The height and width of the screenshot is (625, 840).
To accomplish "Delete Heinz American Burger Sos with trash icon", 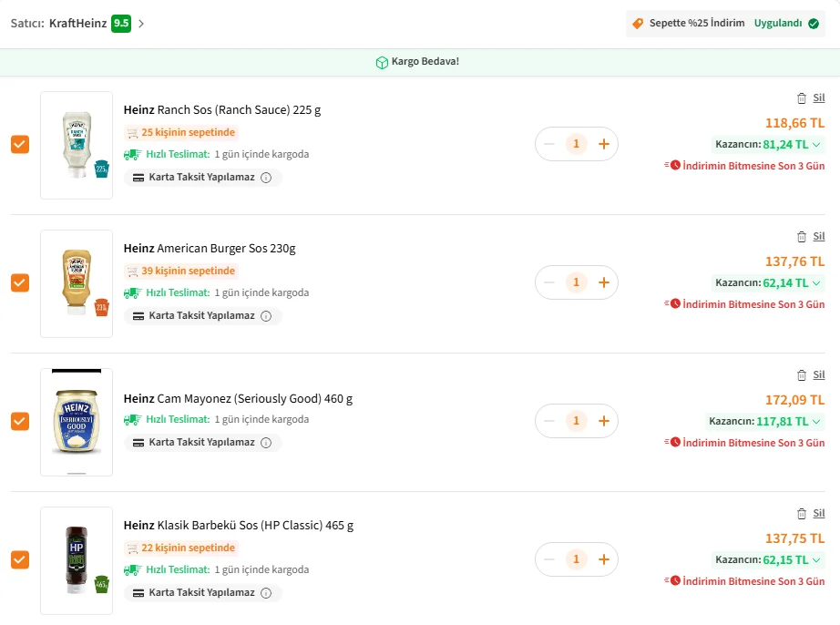I will point(802,237).
